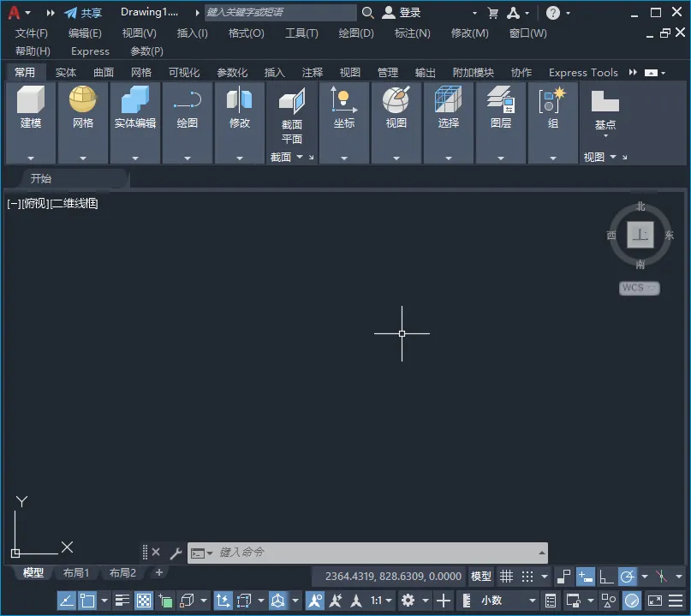Screen dimensions: 691x616
Task: Toggle object snap tracking angled-line icon
Action: pos(67,601)
